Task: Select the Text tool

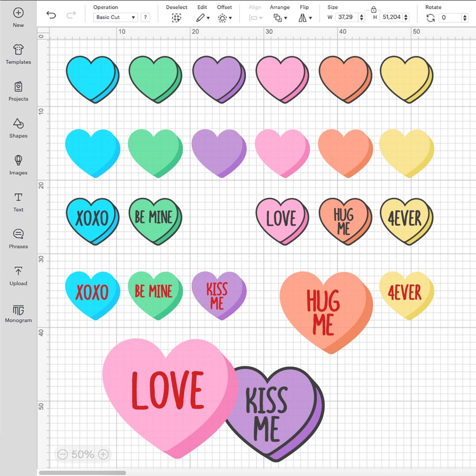Action: pos(18,202)
